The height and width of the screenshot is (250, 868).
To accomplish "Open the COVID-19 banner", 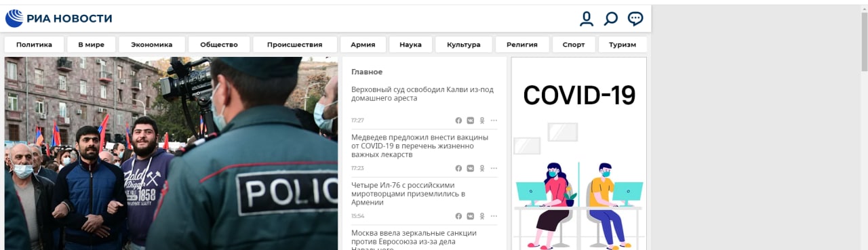I will tap(579, 153).
